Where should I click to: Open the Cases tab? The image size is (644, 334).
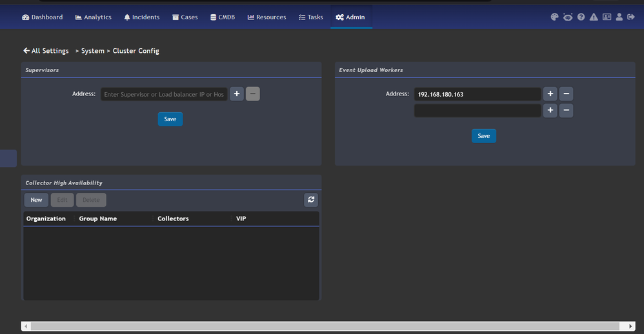coord(185,17)
